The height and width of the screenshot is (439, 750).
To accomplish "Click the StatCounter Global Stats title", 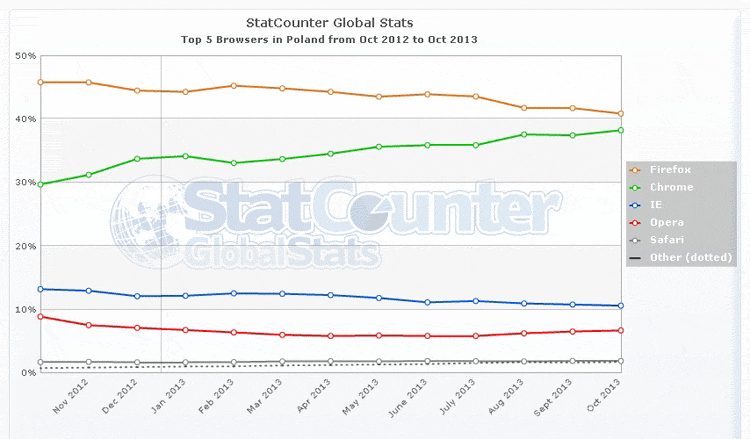I will click(329, 22).
